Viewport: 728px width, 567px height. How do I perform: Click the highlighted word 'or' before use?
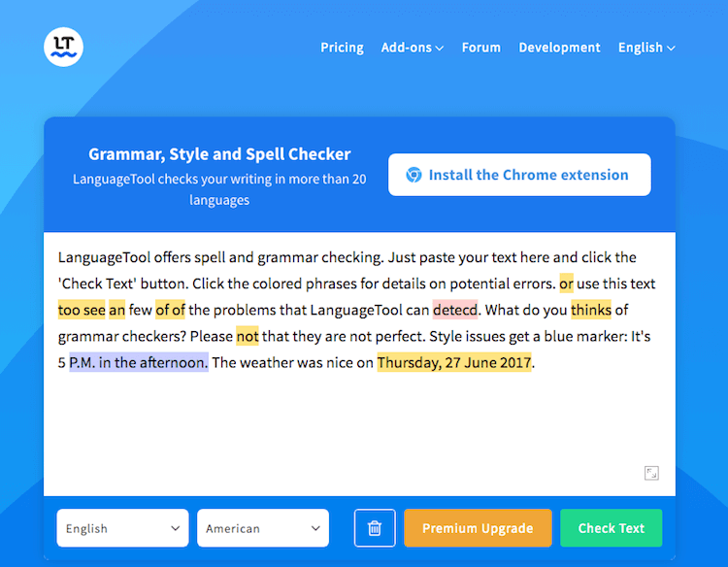[567, 283]
